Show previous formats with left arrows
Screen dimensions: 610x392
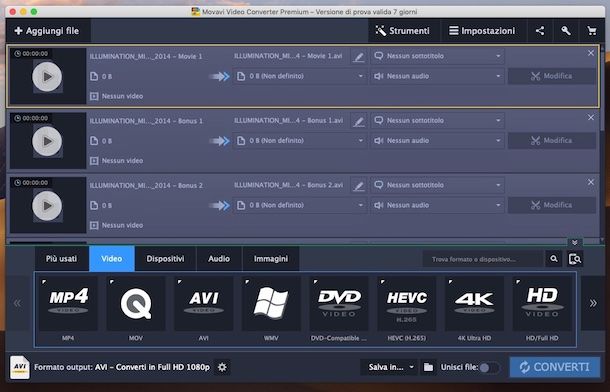[18, 303]
